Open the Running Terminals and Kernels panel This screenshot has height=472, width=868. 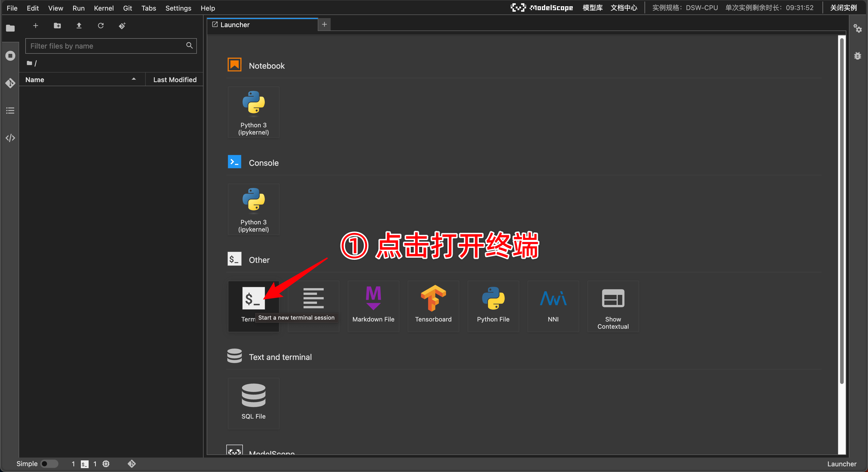[x=10, y=56]
